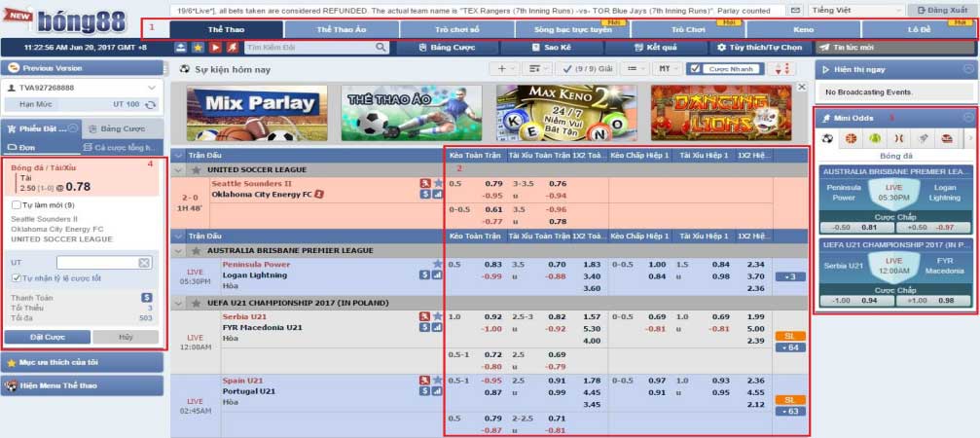Image resolution: width=980 pixels, height=438 pixels.
Task: Close the promotional banner strip
Action: [802, 87]
